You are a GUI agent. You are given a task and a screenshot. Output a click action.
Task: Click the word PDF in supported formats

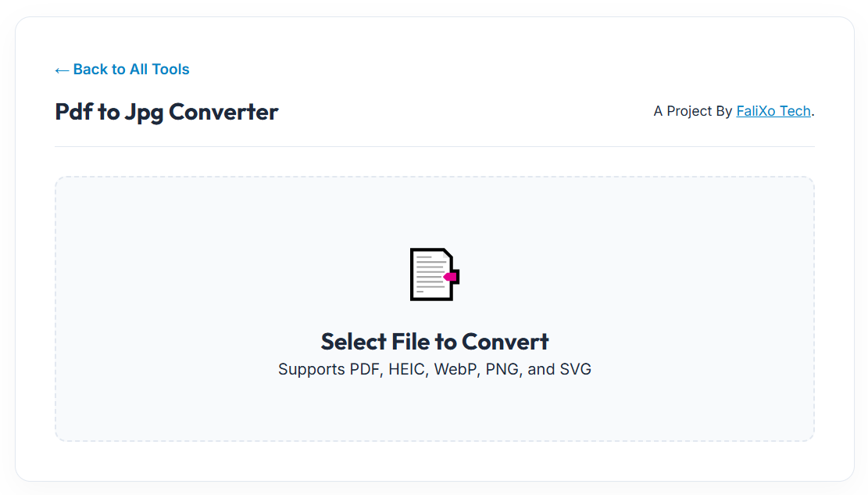365,369
